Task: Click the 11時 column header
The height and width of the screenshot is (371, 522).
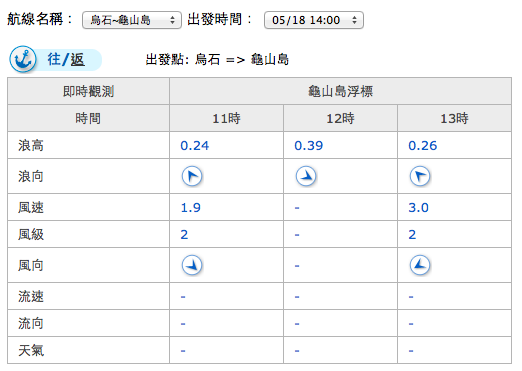Action: (x=226, y=118)
